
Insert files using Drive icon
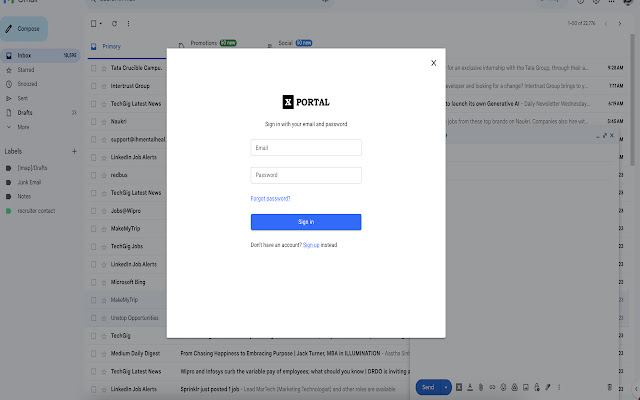click(514, 387)
